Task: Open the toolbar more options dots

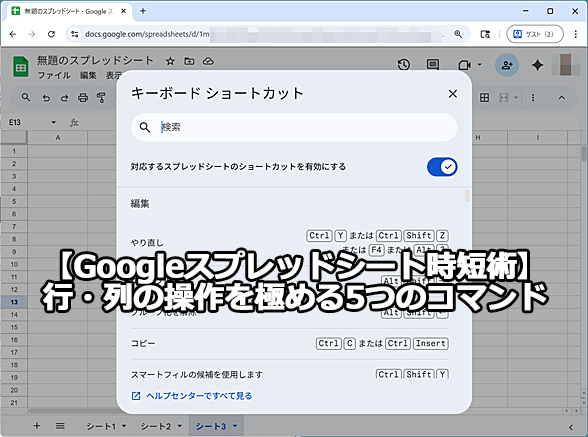Action: click(x=533, y=98)
